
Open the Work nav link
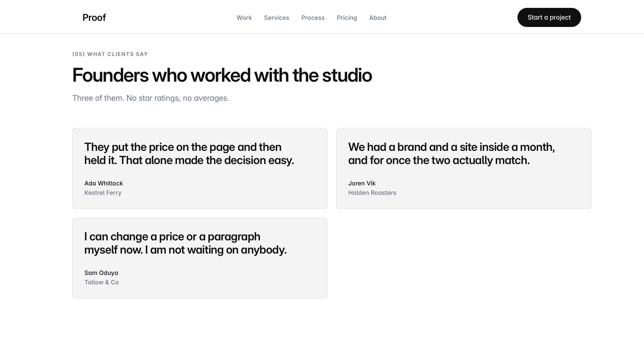(244, 18)
